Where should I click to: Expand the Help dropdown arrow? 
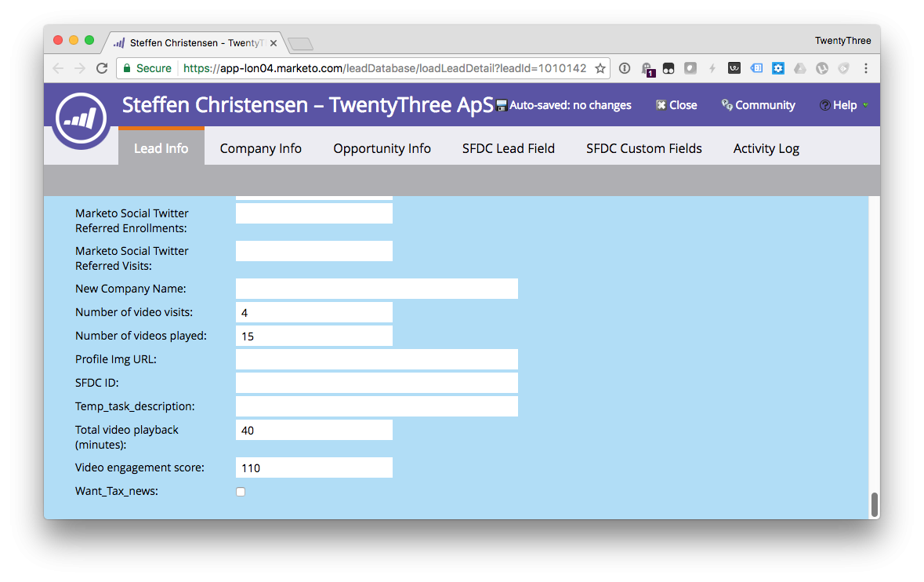866,105
